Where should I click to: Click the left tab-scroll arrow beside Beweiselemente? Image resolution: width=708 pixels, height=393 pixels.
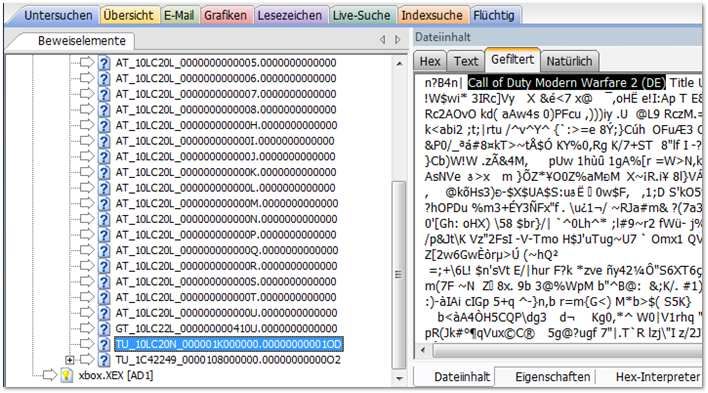click(382, 40)
